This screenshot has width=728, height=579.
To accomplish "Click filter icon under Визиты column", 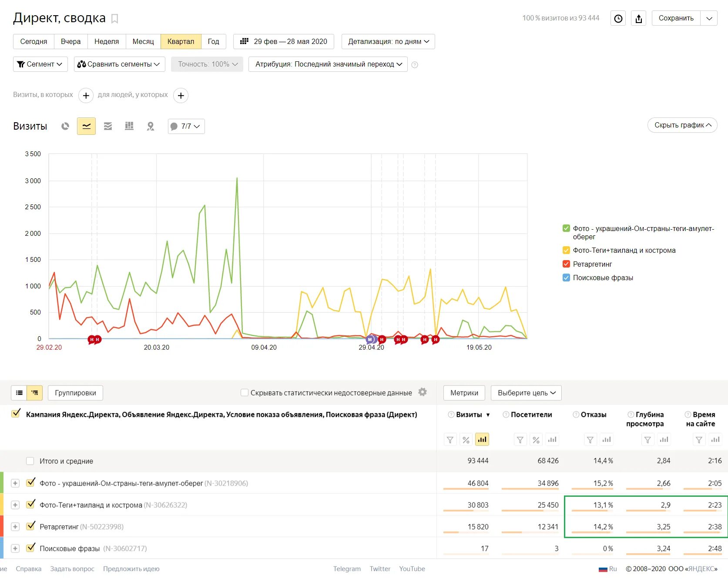I will click(450, 440).
